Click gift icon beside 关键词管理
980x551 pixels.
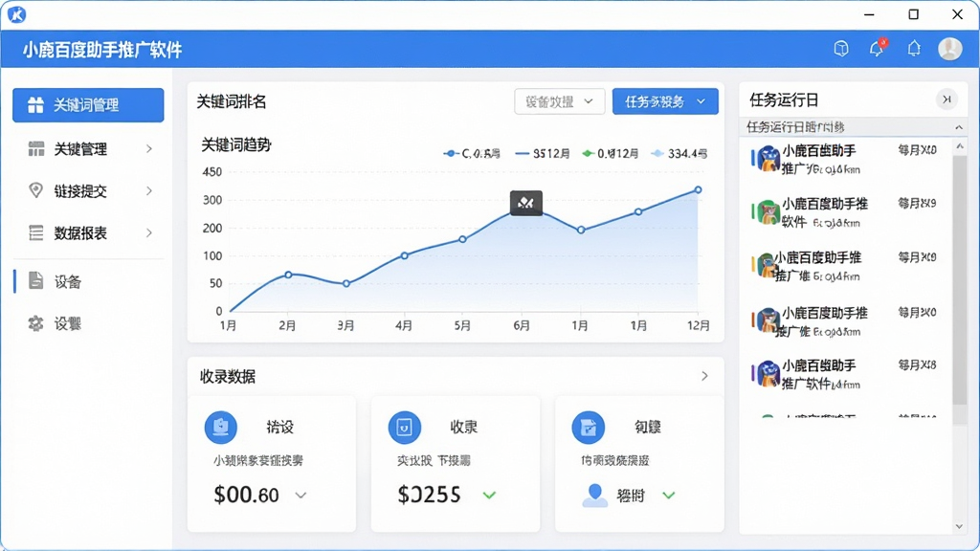click(35, 105)
